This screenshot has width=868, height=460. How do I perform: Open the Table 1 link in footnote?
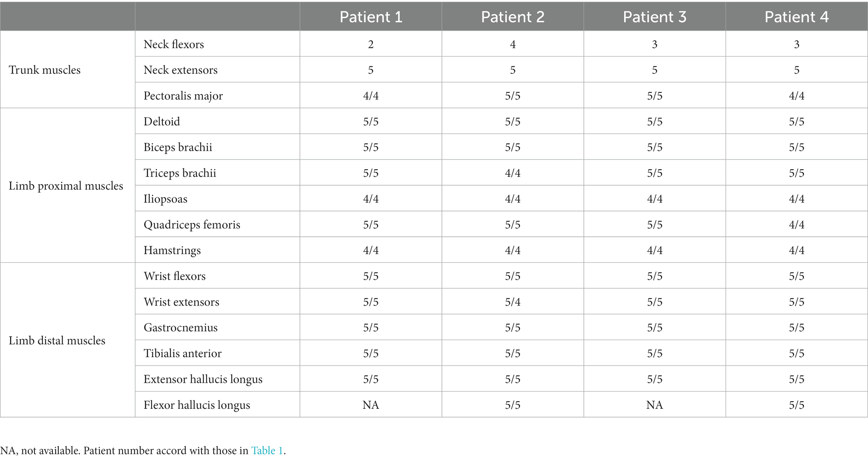[267, 451]
